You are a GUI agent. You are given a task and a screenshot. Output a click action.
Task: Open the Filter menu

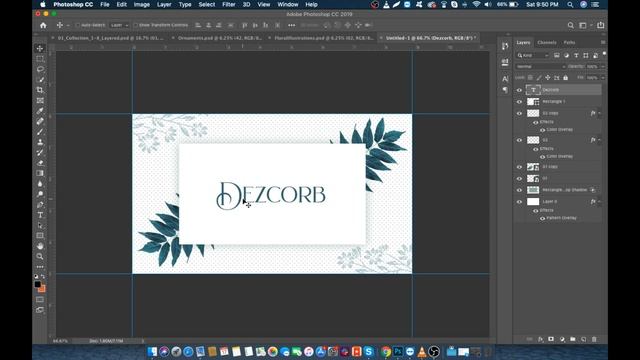(229, 4)
